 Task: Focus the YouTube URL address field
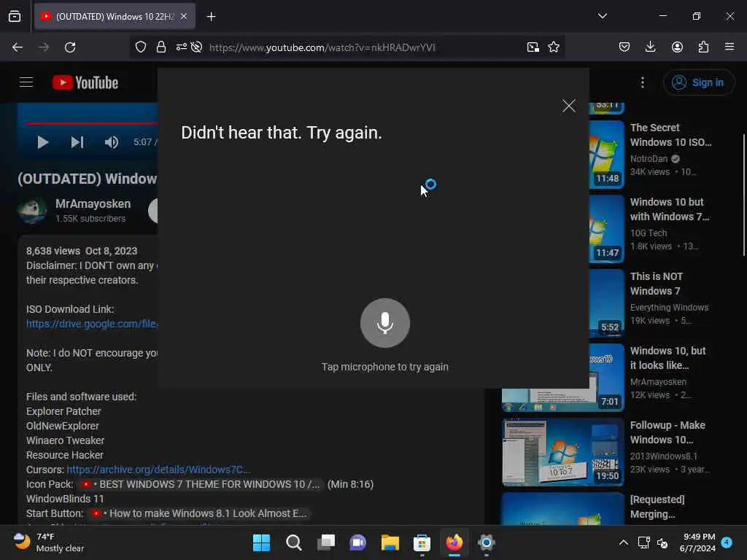coord(322,47)
